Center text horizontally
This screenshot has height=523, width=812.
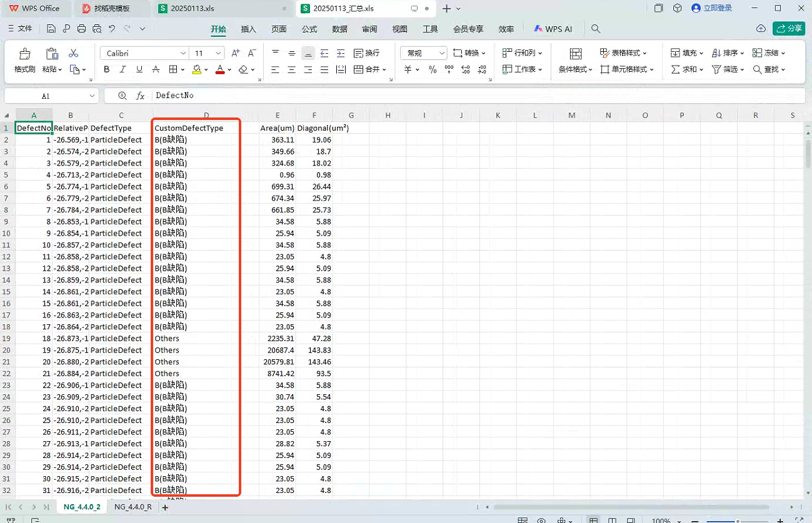tap(292, 69)
